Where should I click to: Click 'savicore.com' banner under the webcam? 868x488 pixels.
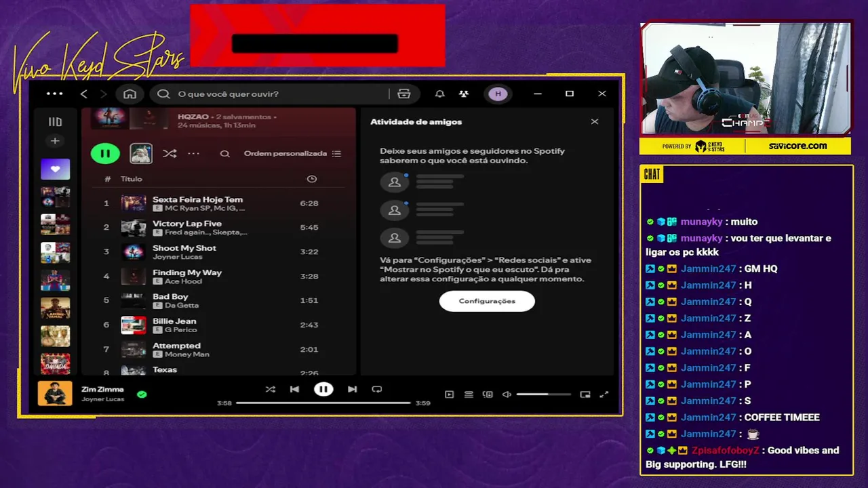coord(797,146)
